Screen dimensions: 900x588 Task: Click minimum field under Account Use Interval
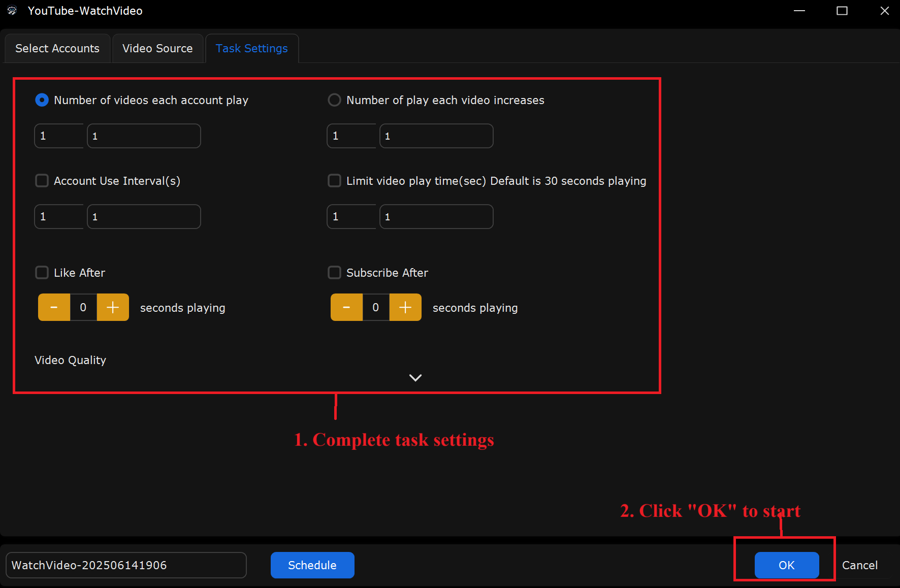click(59, 217)
